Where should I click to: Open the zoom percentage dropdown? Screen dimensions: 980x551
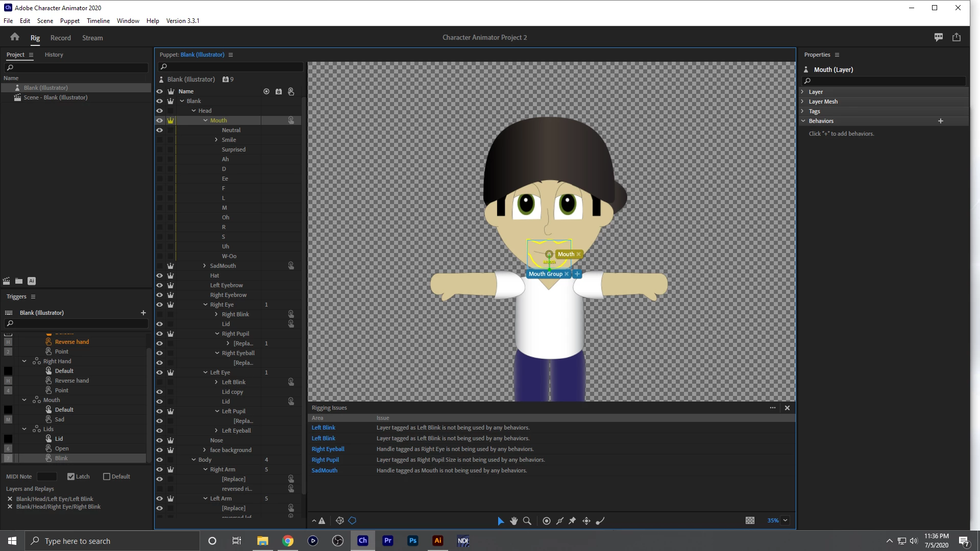[785, 521]
